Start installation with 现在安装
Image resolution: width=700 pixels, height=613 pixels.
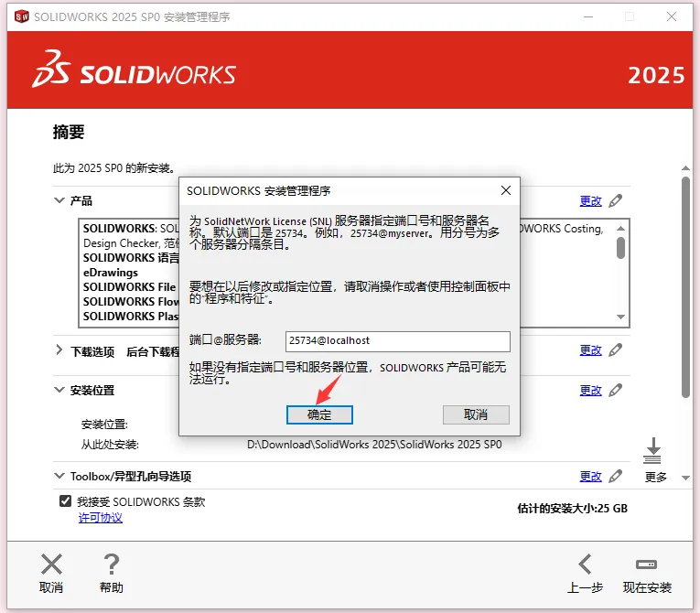pyautogui.click(x=647, y=574)
